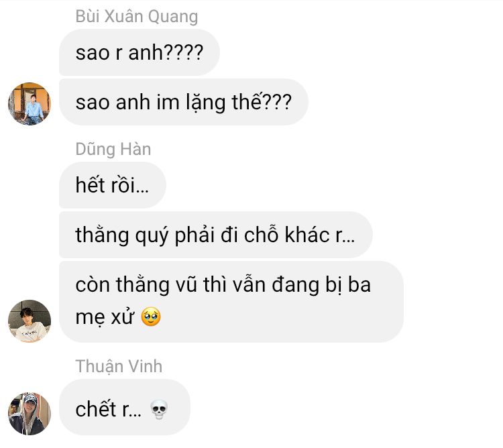Select the sender name Thuận Vinh
Image resolution: width=503 pixels, height=448 pixels.
click(x=119, y=366)
